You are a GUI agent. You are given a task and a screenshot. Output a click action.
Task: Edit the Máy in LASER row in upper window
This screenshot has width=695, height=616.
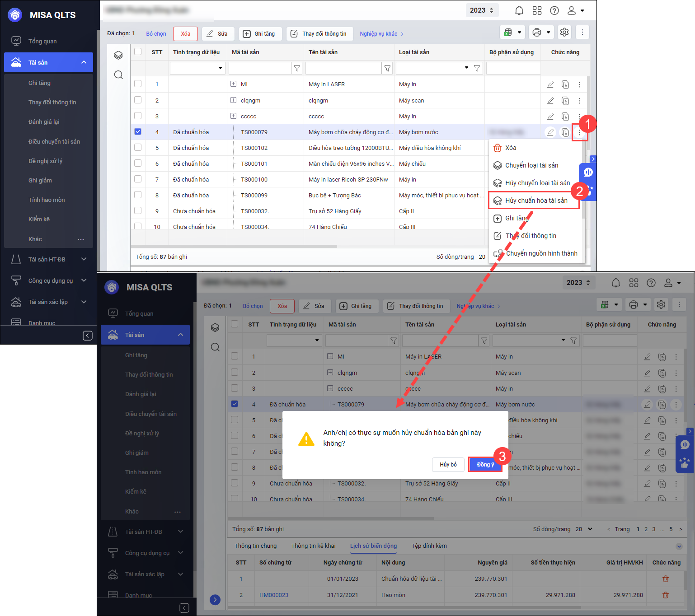tap(550, 84)
